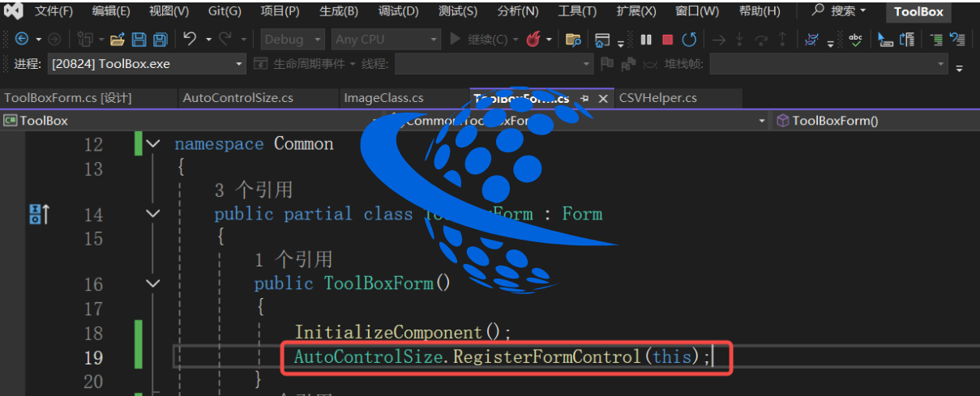Collapse the ToolBoxForm() constructor on line 16
Viewport: 980px width, 396px height.
153,283
